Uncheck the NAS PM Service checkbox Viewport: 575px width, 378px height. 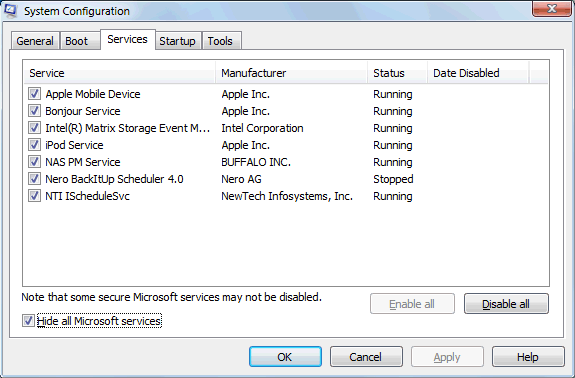pos(34,162)
